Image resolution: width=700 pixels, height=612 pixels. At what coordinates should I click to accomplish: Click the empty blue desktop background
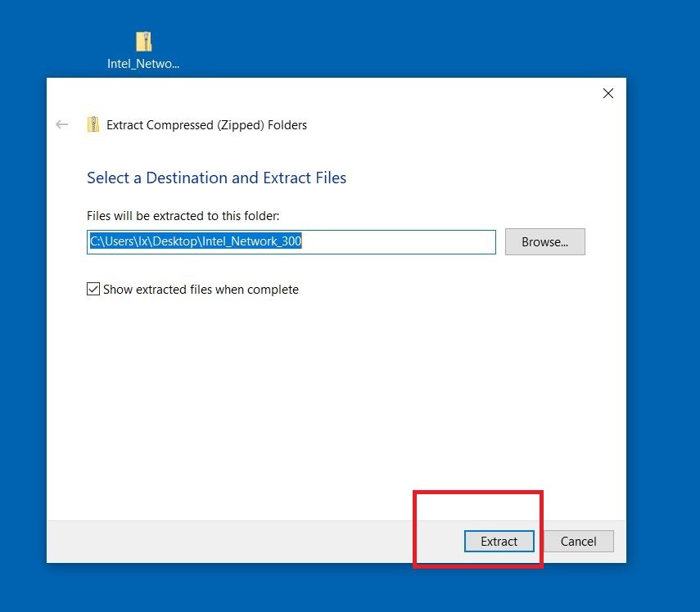pyautogui.click(x=663, y=327)
